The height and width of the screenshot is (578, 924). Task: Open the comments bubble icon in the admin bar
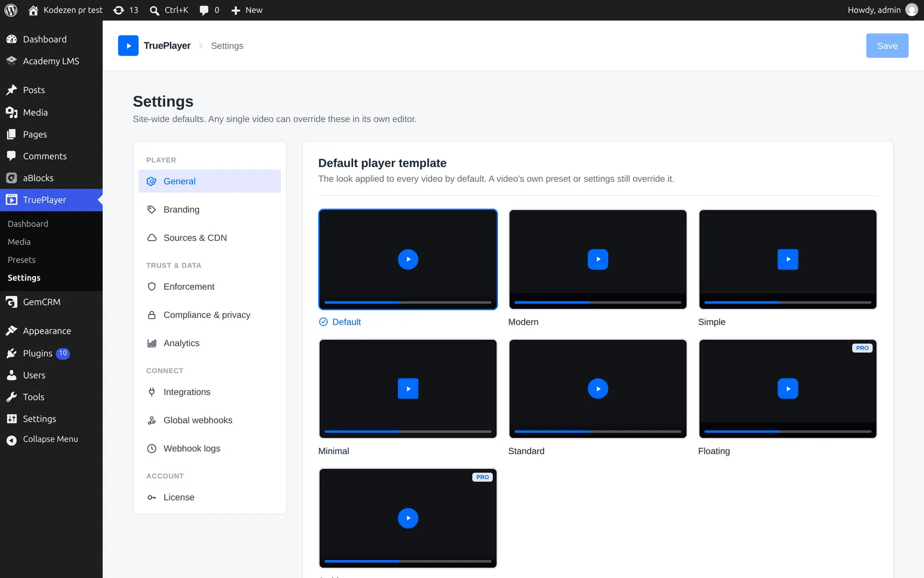(x=204, y=10)
